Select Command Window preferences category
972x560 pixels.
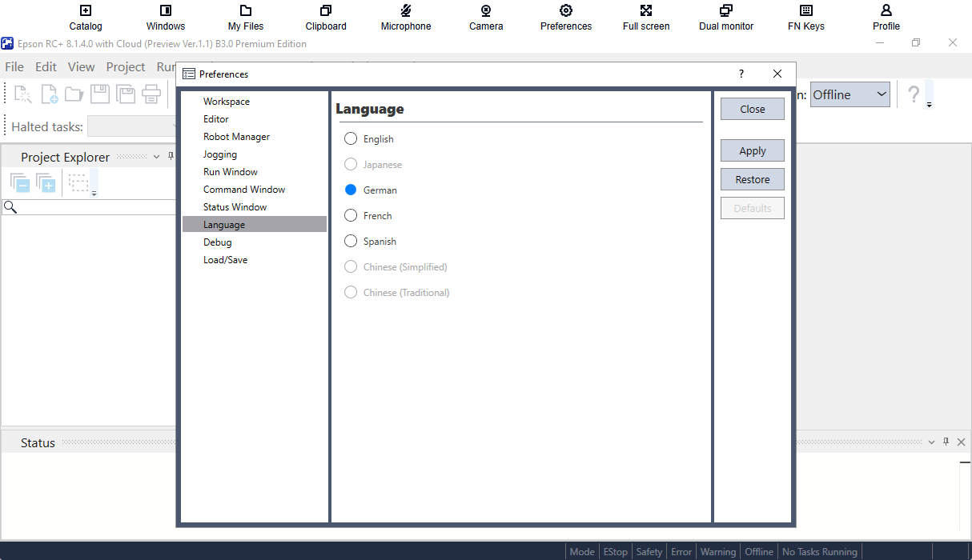(x=255, y=190)
